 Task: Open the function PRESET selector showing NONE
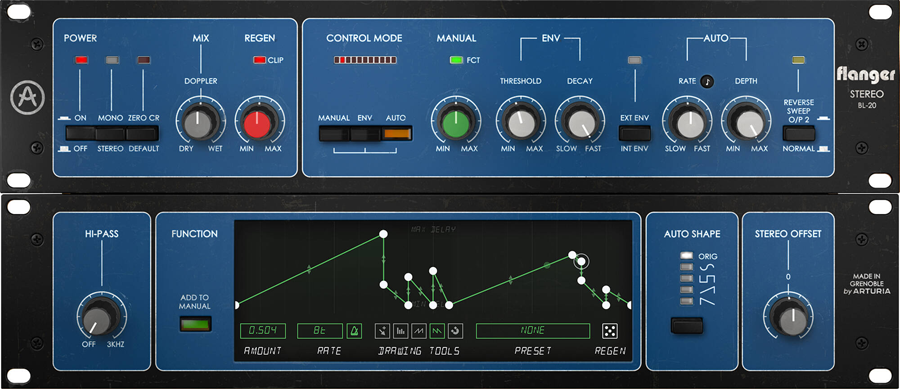click(533, 331)
